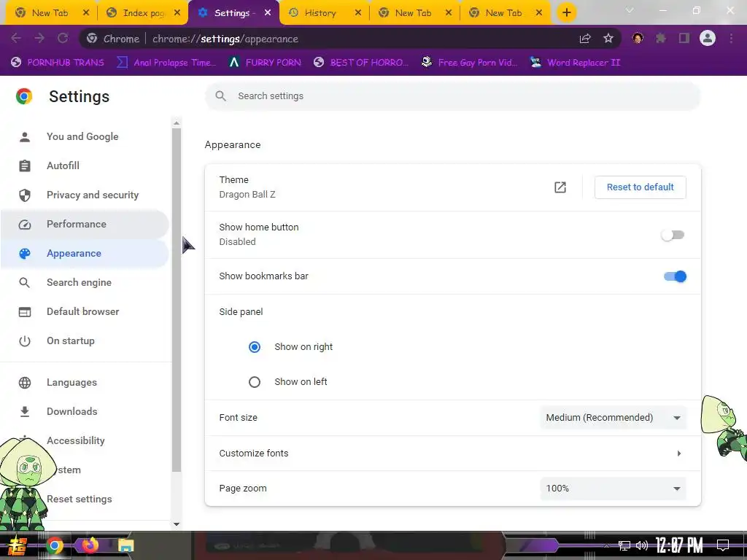Click the share page icon

click(x=585, y=39)
